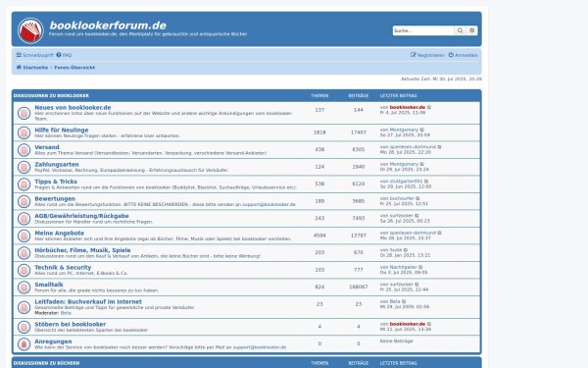View latest post icon in Tipps & Tricks row
This screenshot has width=588, height=368.
point(426,182)
